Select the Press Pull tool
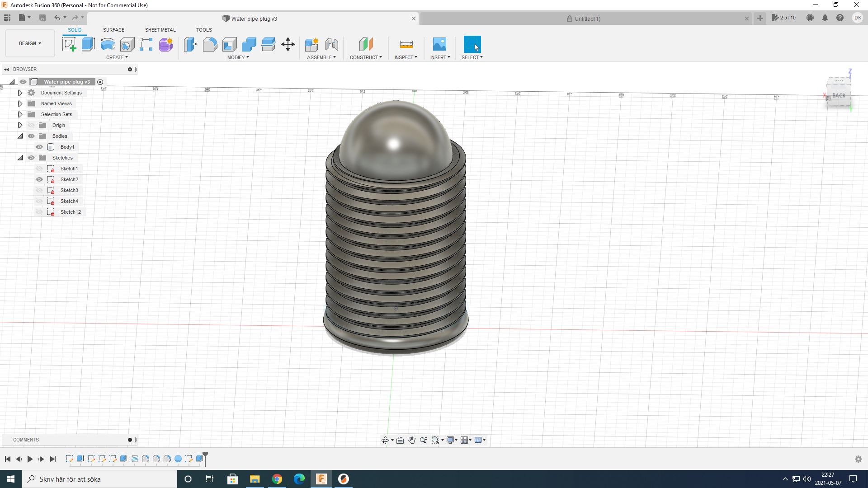This screenshot has width=868, height=488. 190,44
